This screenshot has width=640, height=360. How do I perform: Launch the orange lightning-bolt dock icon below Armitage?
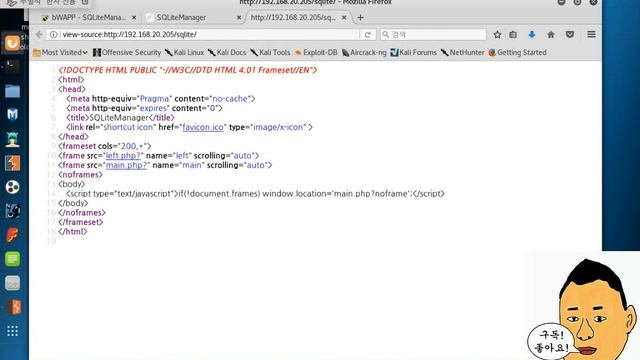(12, 163)
